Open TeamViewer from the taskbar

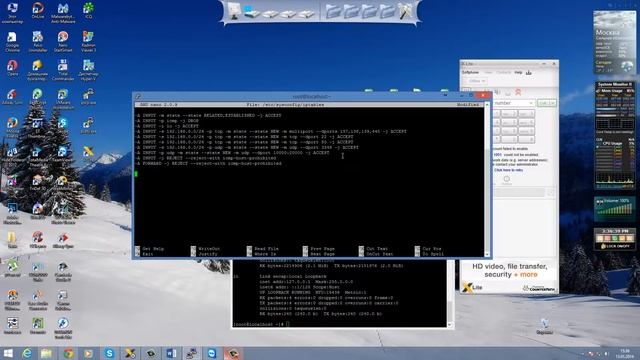pos(212,353)
